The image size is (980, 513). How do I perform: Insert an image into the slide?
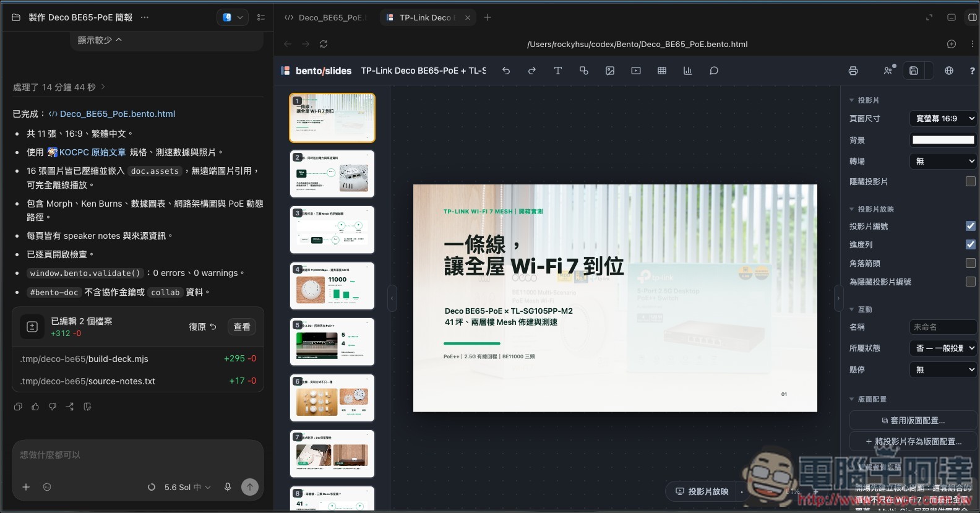(610, 71)
